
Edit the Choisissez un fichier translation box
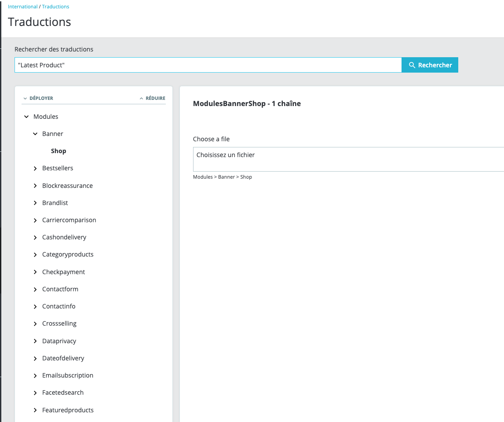(x=348, y=159)
